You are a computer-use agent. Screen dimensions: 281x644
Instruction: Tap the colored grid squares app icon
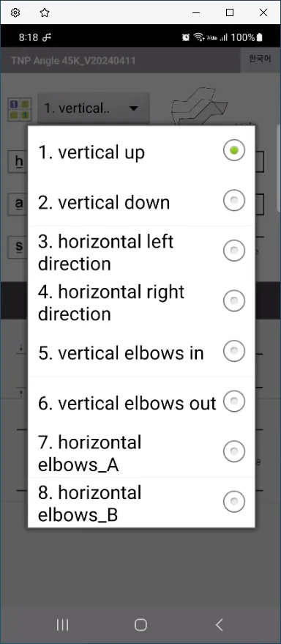tap(19, 110)
